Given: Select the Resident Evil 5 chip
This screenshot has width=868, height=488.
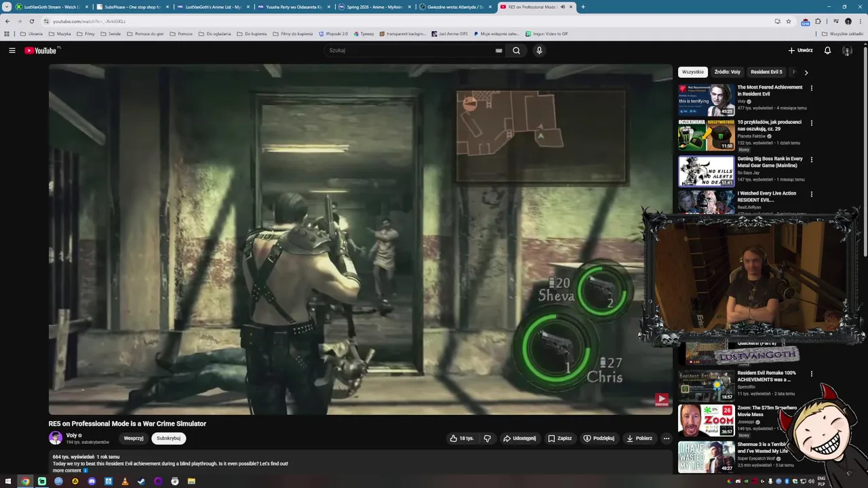Looking at the screenshot, I should [x=766, y=72].
